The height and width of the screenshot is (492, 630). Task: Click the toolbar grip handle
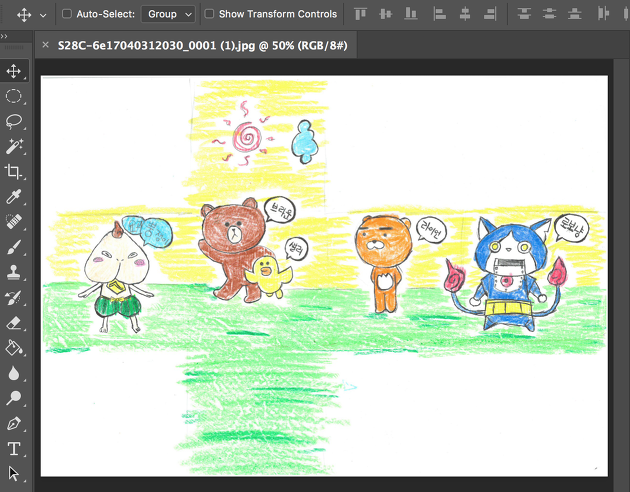pyautogui.click(x=14, y=47)
